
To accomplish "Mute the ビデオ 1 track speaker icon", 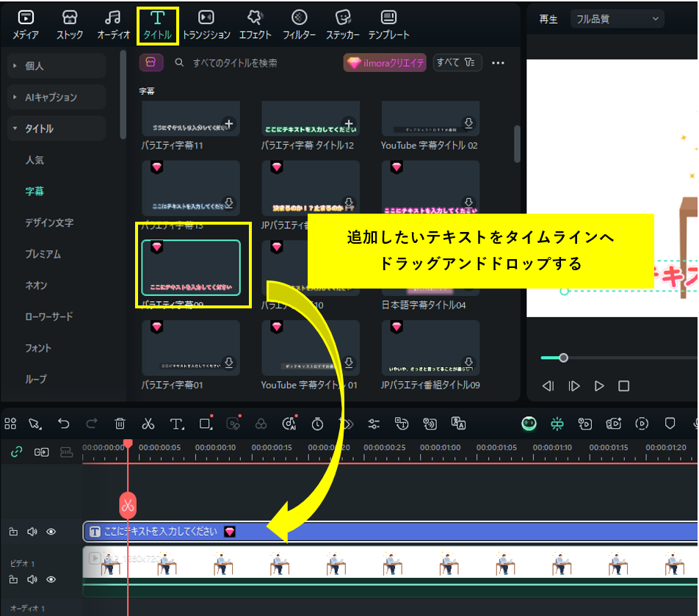I will 32,579.
